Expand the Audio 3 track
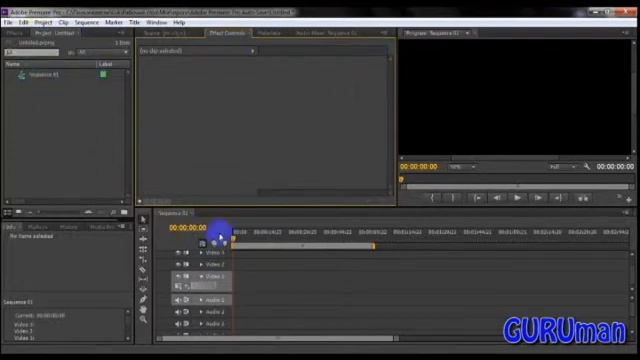The height and width of the screenshot is (360, 640). pos(201,324)
